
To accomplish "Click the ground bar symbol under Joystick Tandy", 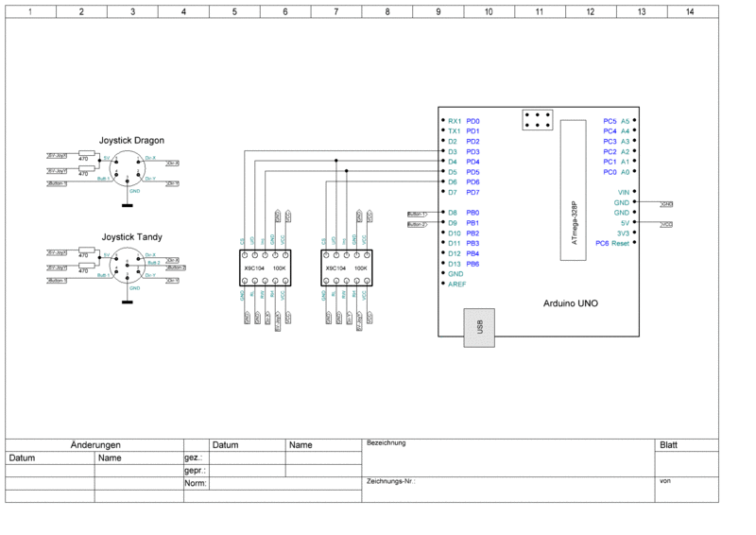I will pos(128,302).
